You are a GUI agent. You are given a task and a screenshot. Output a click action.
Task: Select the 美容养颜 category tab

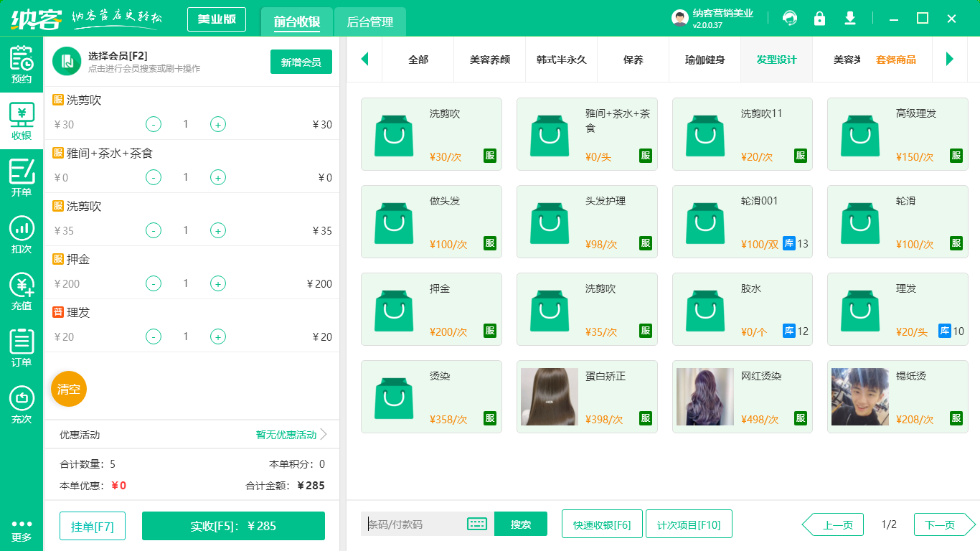click(x=490, y=60)
